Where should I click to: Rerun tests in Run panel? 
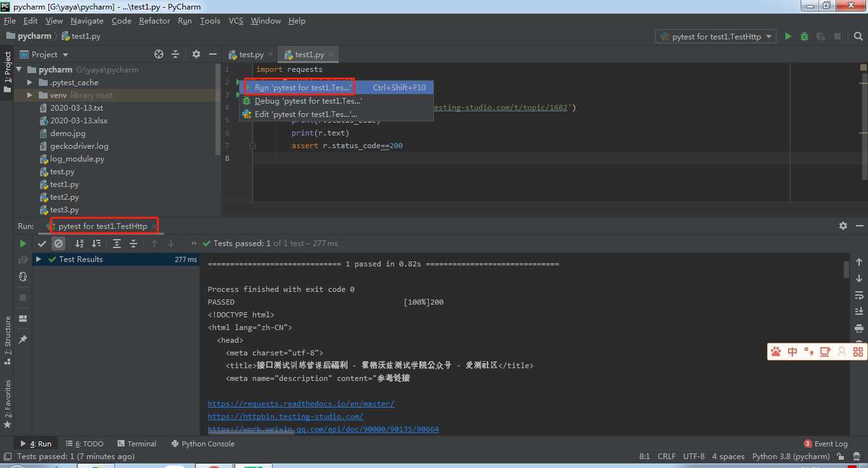pos(23,244)
